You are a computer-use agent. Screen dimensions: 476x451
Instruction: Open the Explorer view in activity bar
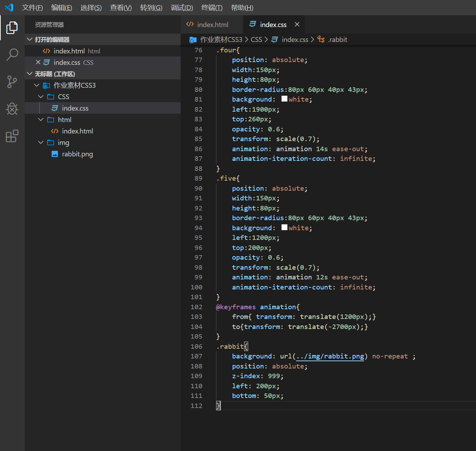12,28
